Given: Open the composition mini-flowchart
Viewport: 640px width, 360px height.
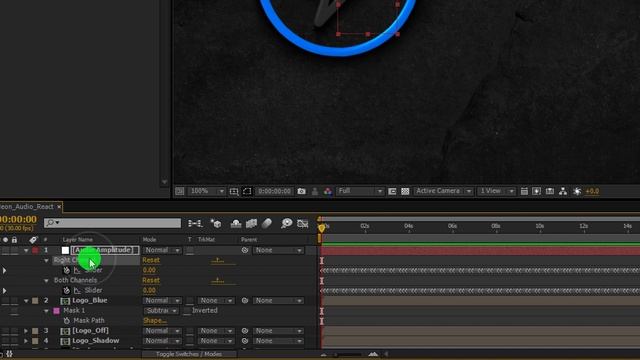Looking at the screenshot, I should (195, 223).
